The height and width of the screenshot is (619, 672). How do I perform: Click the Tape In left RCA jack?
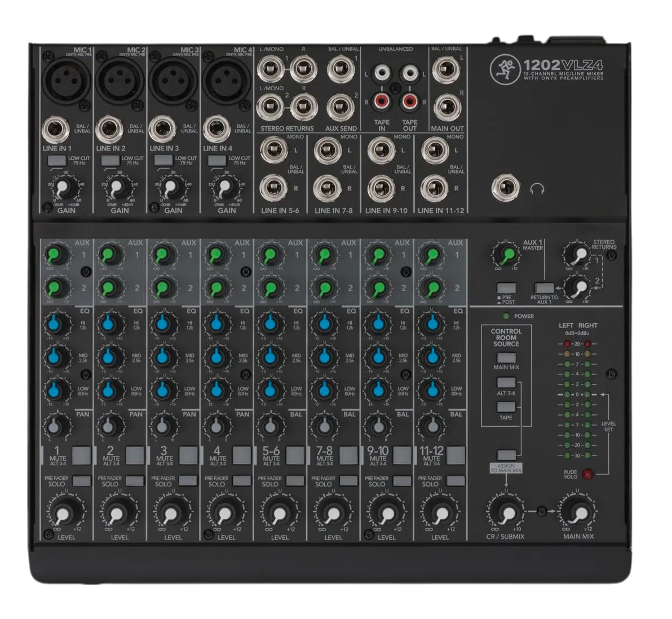(x=381, y=73)
